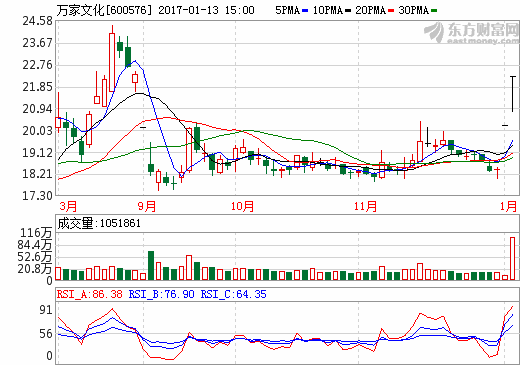Click the 18.21 price axis label

(38, 174)
